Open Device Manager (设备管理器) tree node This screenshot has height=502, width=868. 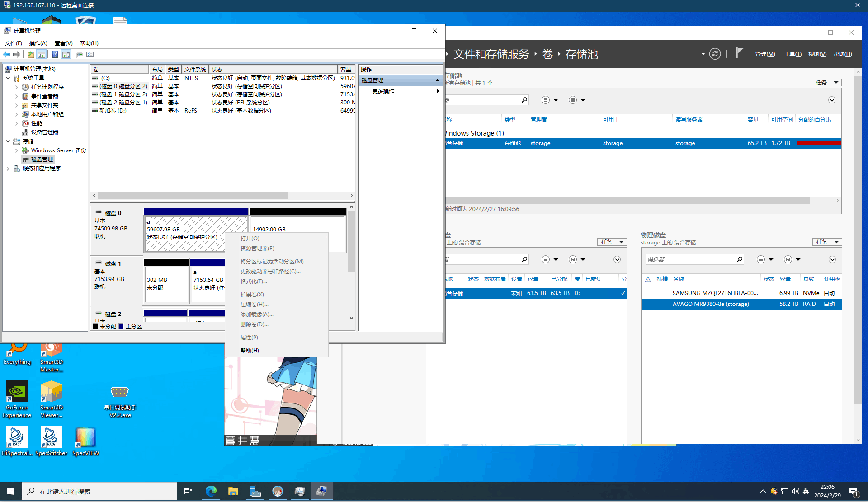(44, 132)
